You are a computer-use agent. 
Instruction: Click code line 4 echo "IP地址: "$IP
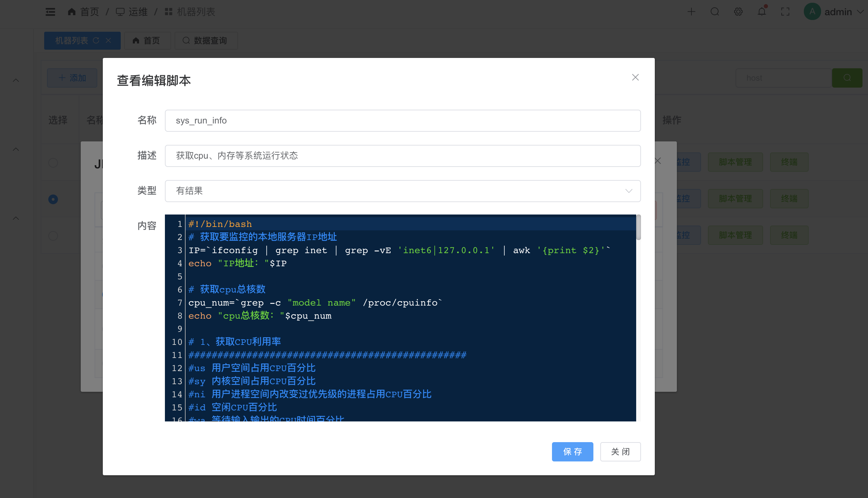[x=237, y=263]
